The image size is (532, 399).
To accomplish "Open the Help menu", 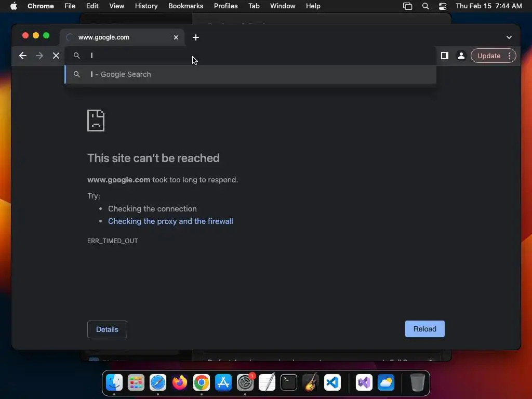I will tap(313, 6).
